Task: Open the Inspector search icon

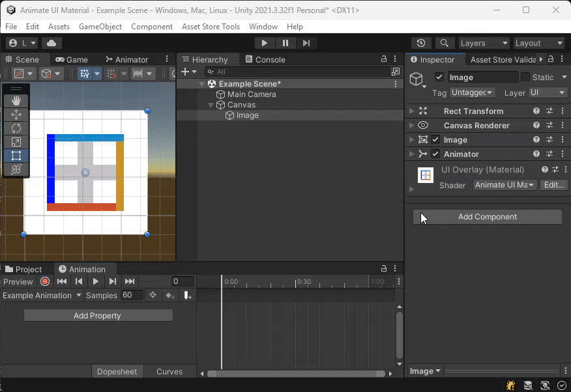Action: click(x=444, y=43)
